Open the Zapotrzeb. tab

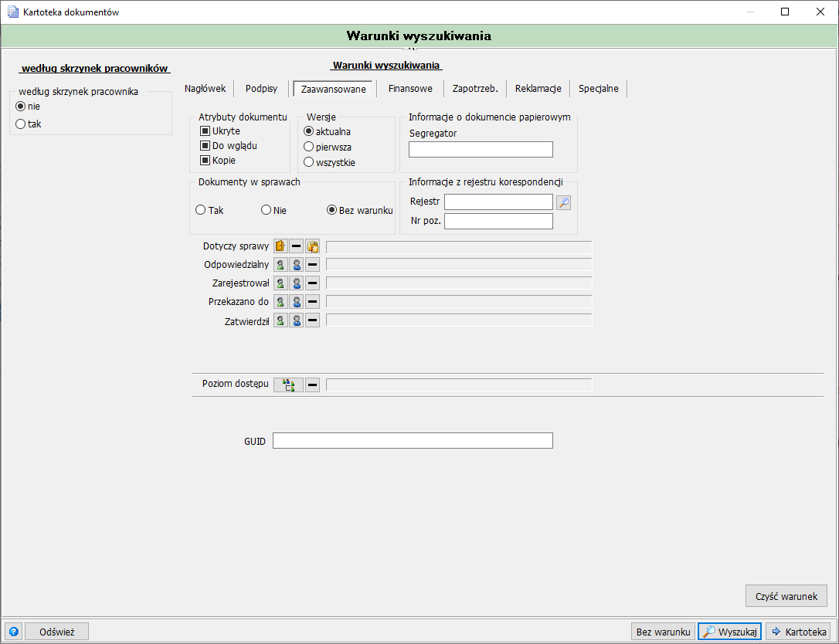click(475, 88)
